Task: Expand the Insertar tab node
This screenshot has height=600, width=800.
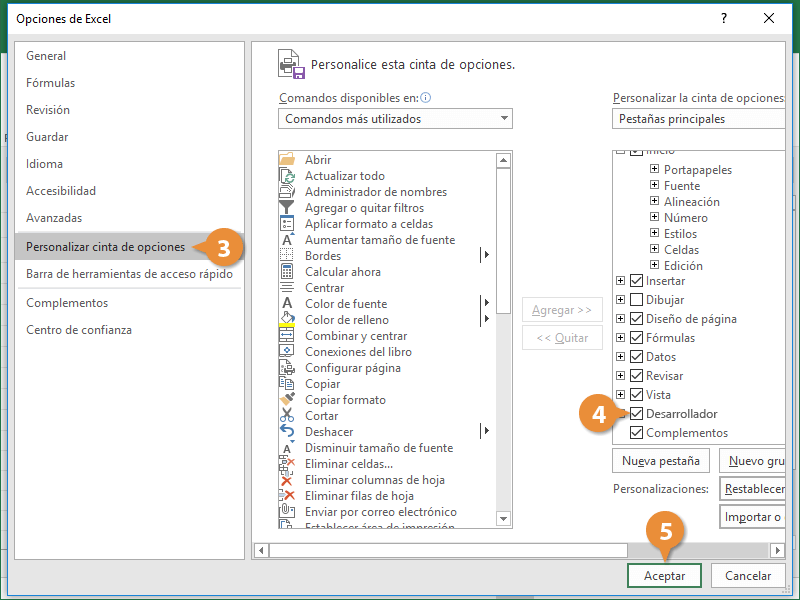Action: (x=620, y=281)
